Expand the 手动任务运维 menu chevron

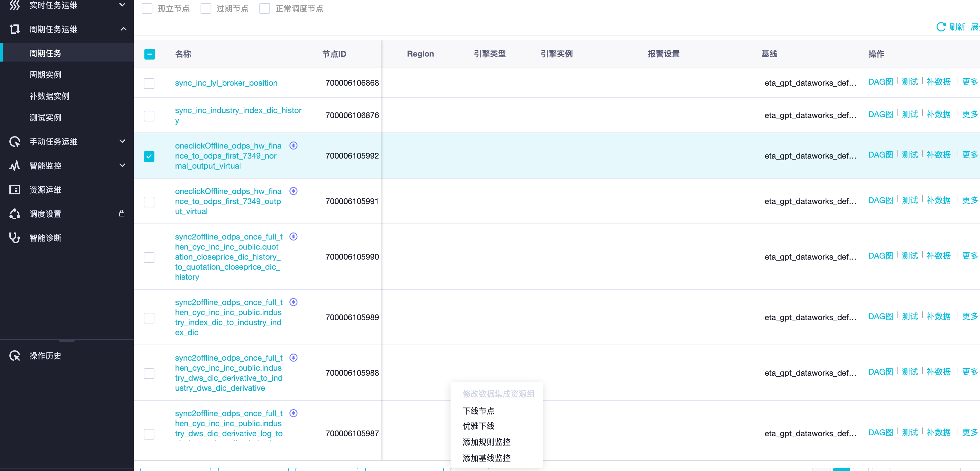[122, 141]
